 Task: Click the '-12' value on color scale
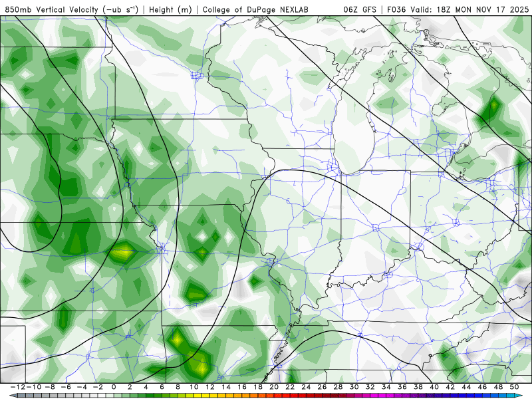click(17, 387)
